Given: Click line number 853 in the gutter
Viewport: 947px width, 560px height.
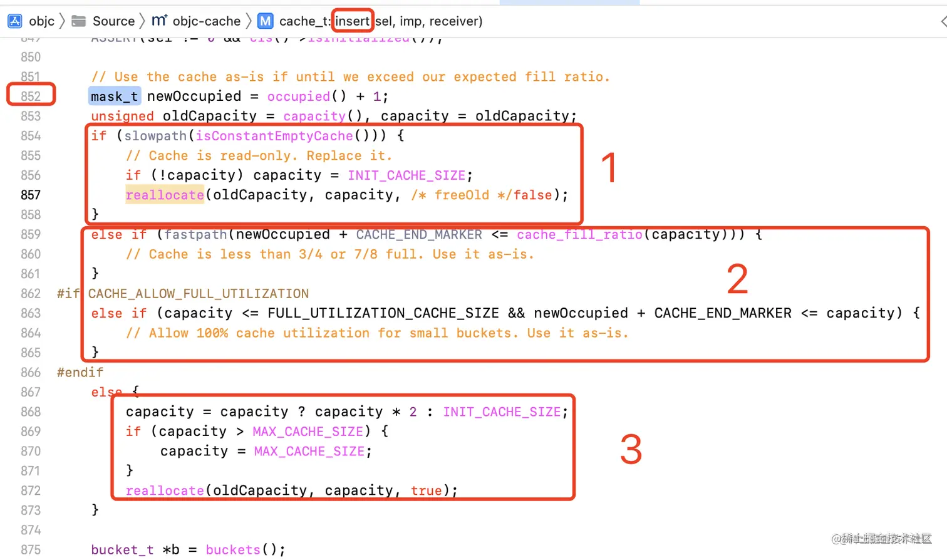Looking at the screenshot, I should tap(31, 117).
